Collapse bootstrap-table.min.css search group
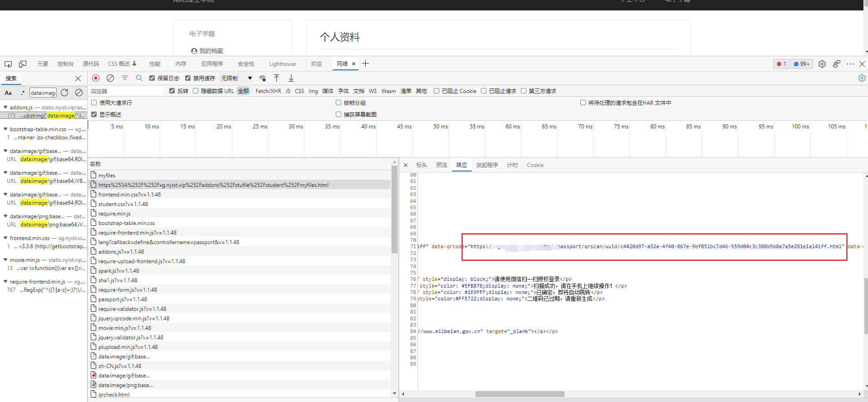This screenshot has height=402, width=868. coord(5,129)
